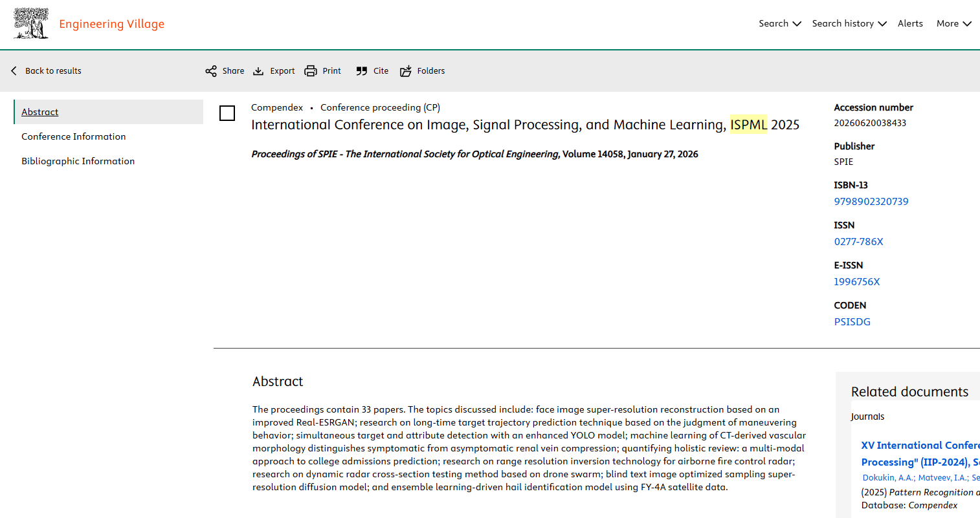This screenshot has width=980, height=518.
Task: Click the CODEN link PSISDG
Action: click(x=852, y=322)
